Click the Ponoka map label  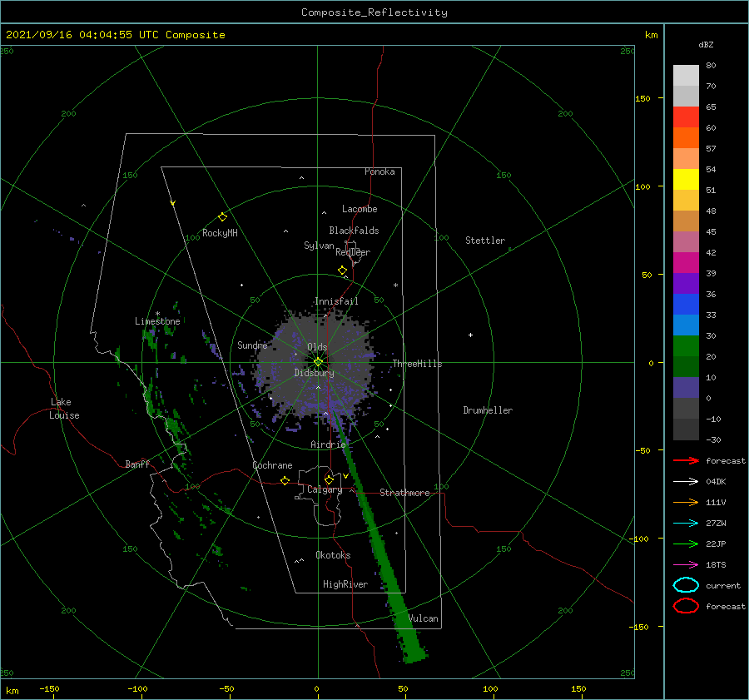[x=379, y=171]
